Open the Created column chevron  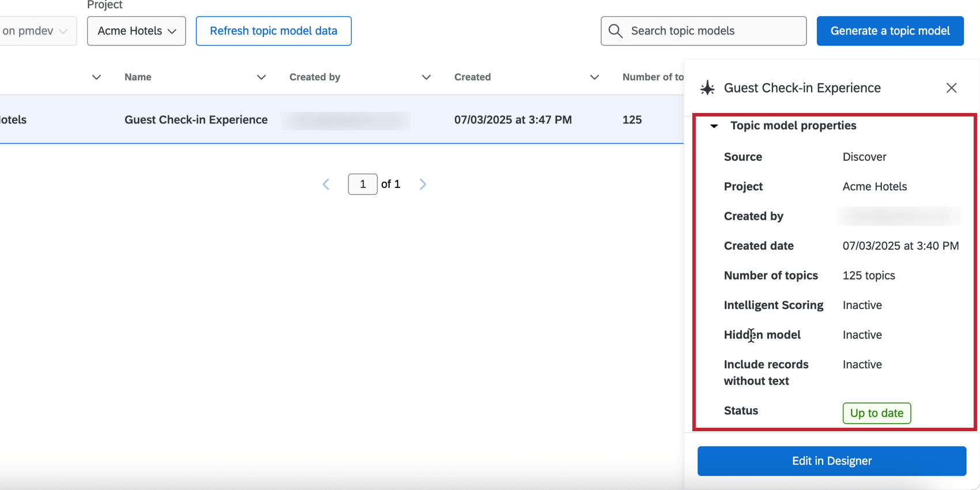(x=594, y=77)
